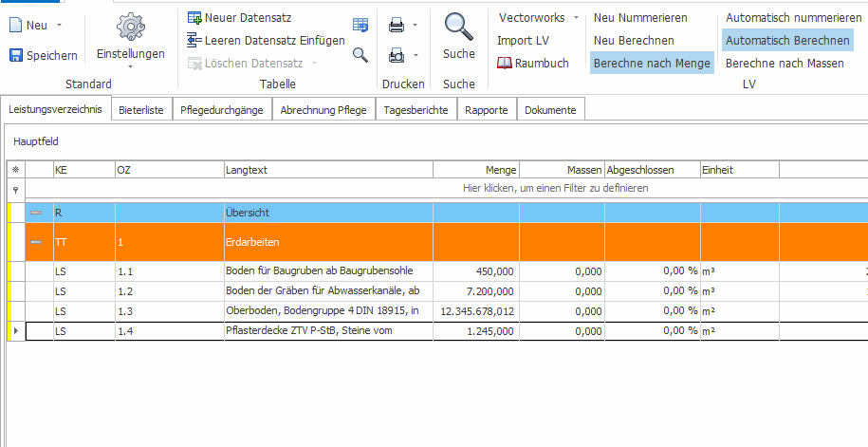The image size is (868, 447).
Task: Open the Rapporte tab
Action: (x=487, y=110)
